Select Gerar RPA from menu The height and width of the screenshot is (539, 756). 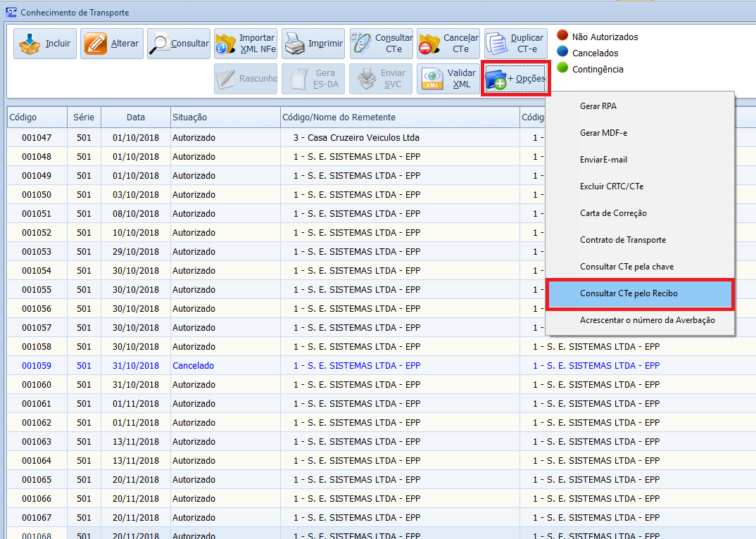(x=598, y=106)
